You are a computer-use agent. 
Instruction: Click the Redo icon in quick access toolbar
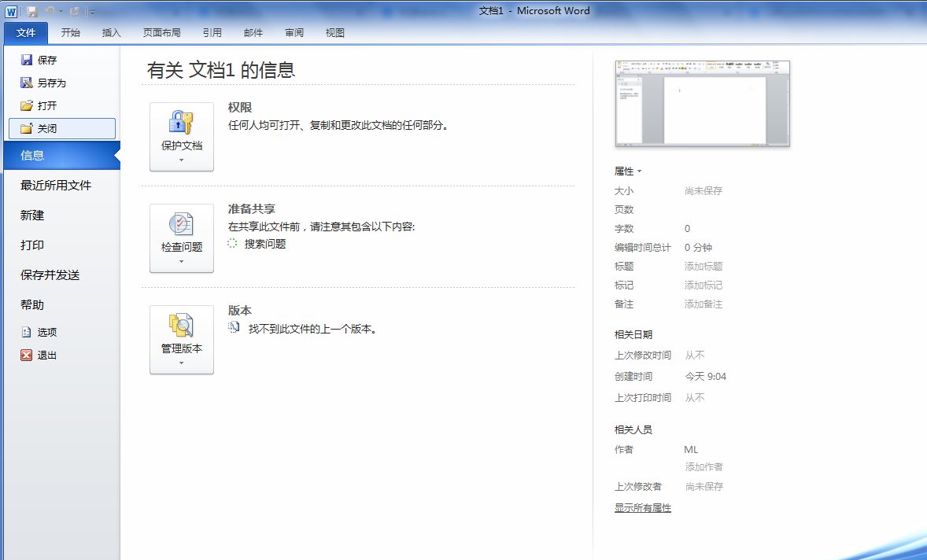click(x=75, y=11)
